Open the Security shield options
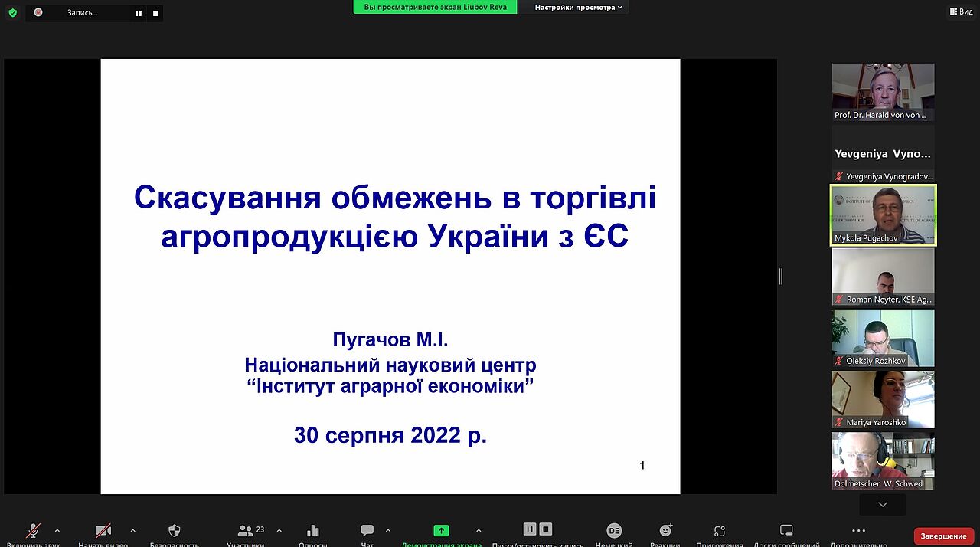 pos(174,531)
